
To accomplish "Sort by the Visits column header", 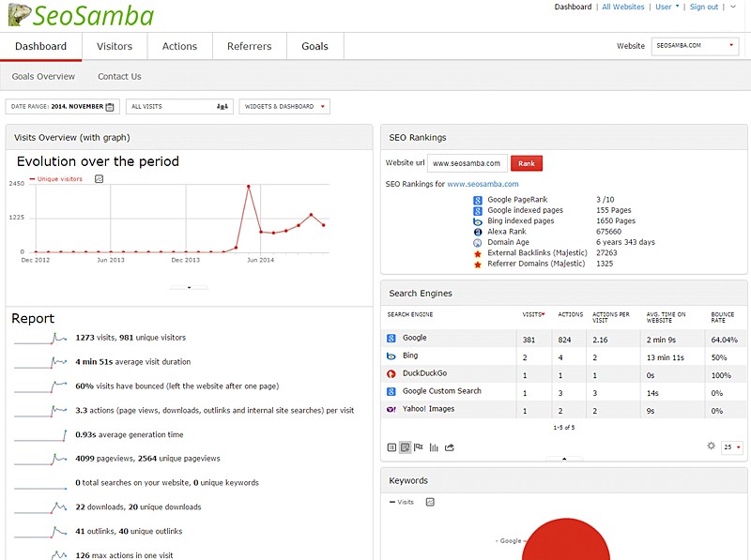I will click(533, 314).
